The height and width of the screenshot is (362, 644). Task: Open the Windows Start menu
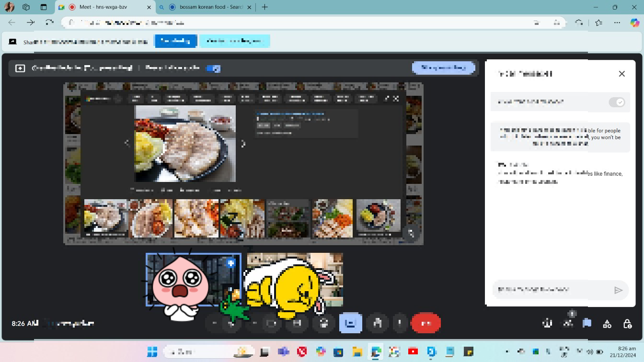pyautogui.click(x=152, y=352)
